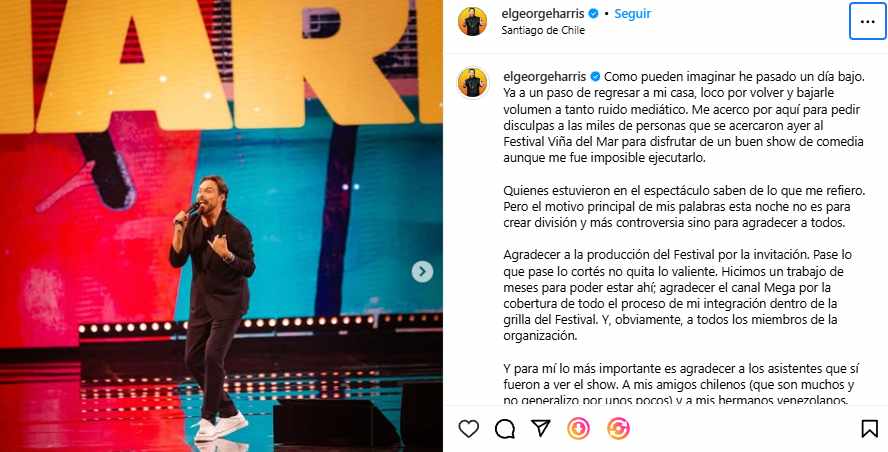This screenshot has height=452, width=888.
Task: Open the elgeorgeharris username in the caption
Action: point(544,76)
